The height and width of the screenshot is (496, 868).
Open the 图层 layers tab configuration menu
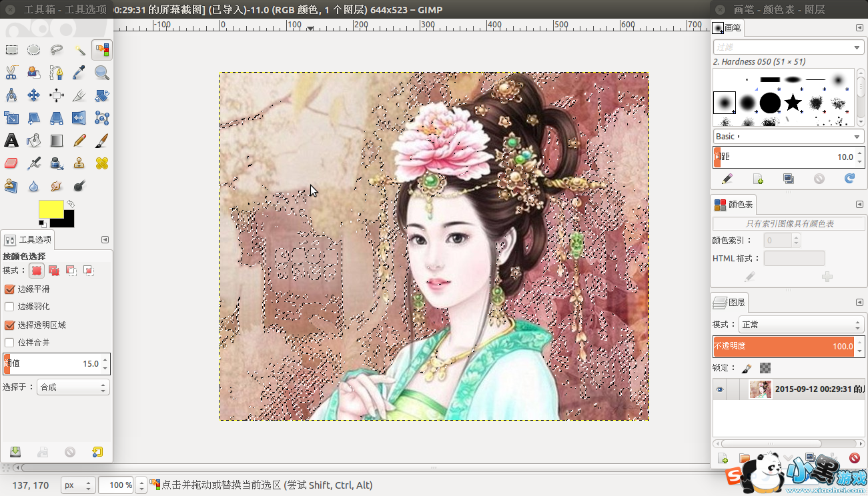860,303
